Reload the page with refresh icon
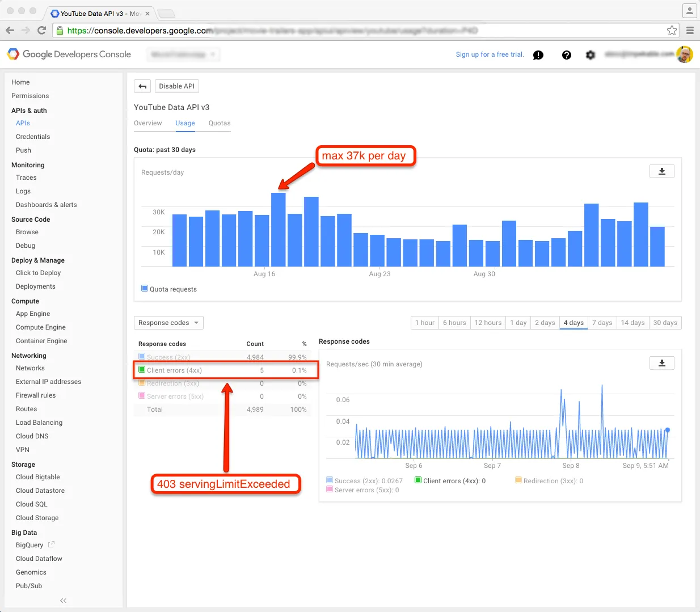This screenshot has width=700, height=612. pos(41,31)
